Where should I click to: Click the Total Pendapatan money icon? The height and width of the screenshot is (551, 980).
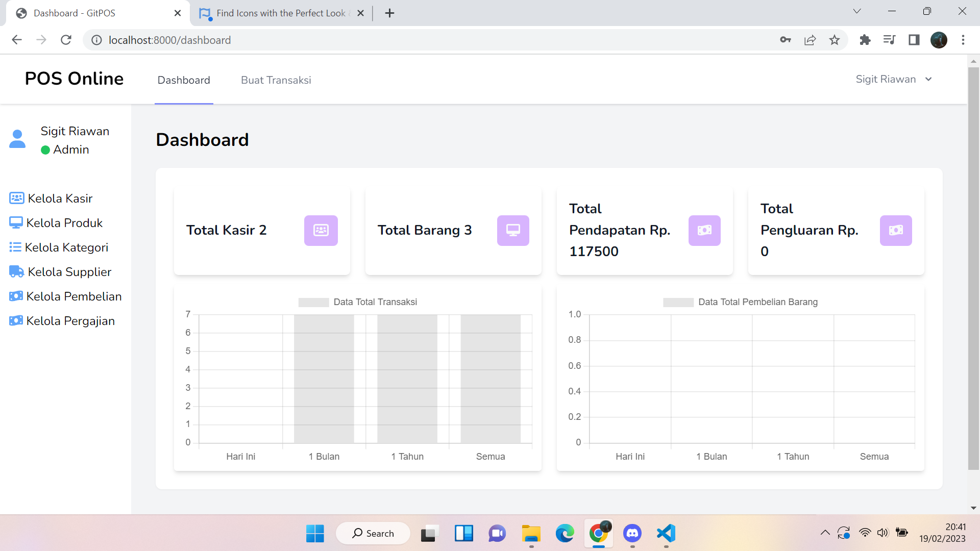pyautogui.click(x=704, y=231)
